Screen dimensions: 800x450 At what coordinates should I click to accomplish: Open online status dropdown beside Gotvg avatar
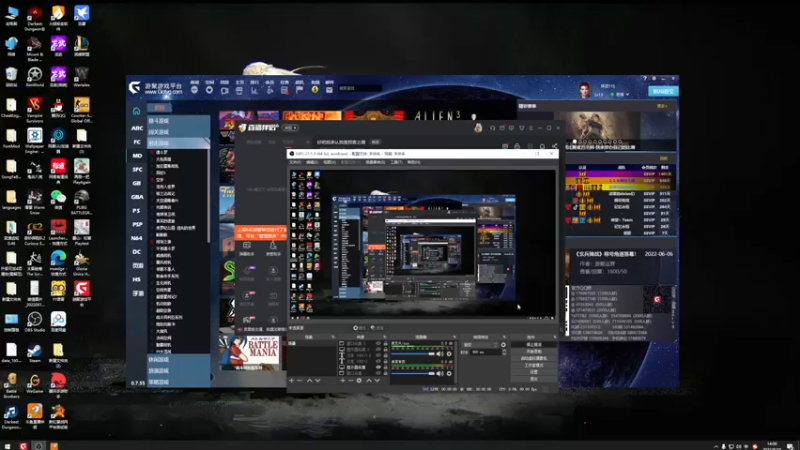(622, 94)
